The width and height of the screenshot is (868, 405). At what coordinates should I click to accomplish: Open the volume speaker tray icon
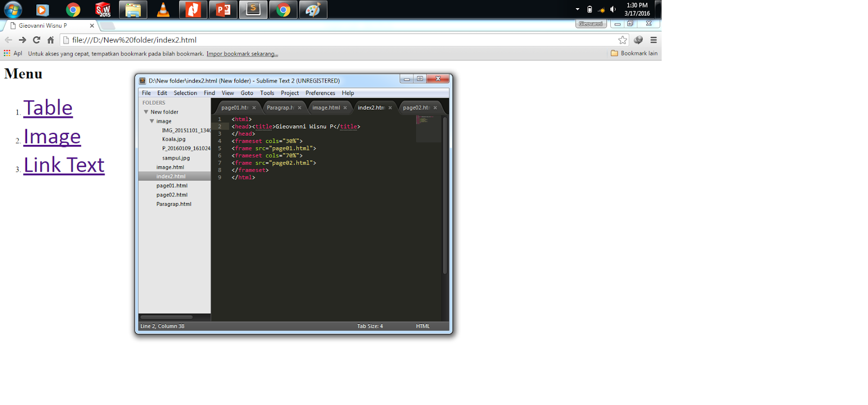click(x=613, y=9)
